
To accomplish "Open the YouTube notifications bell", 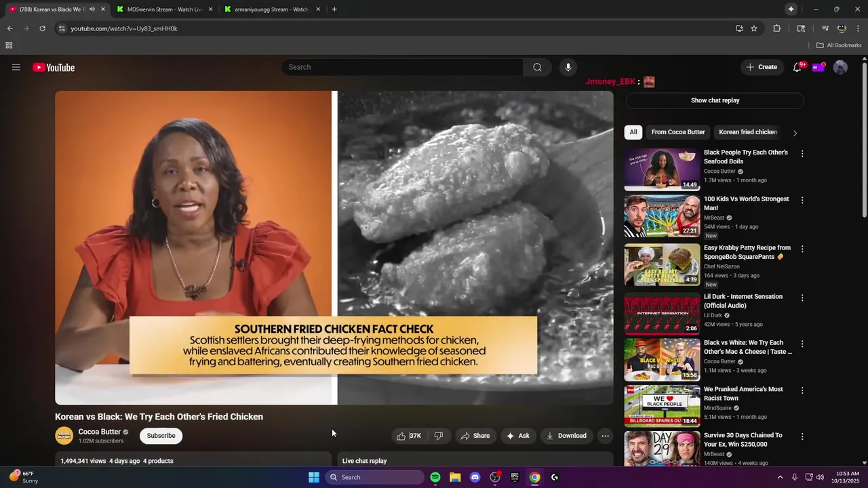I will point(797,67).
